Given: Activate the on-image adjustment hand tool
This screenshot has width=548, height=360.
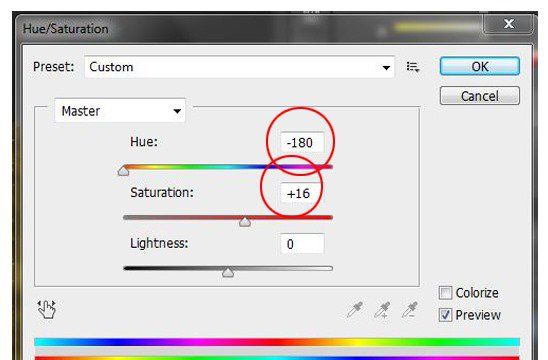Looking at the screenshot, I should [x=46, y=309].
